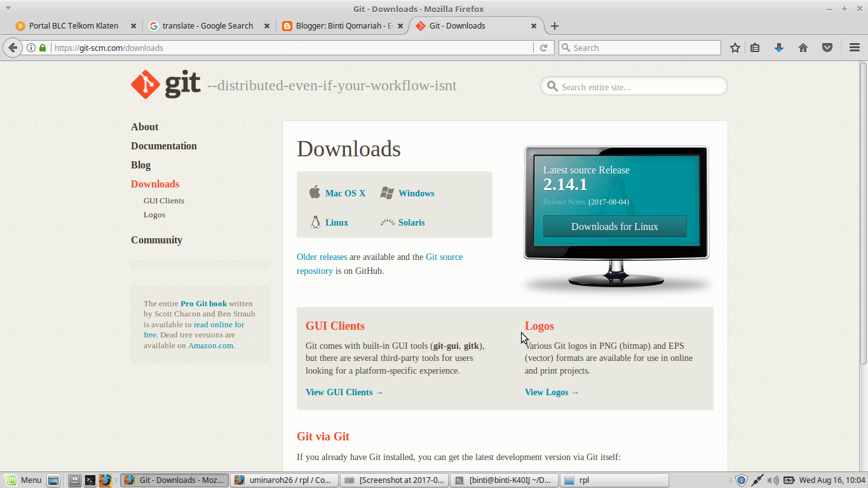Select the Git - Downloads tab
868x488 pixels.
pyautogui.click(x=475, y=26)
